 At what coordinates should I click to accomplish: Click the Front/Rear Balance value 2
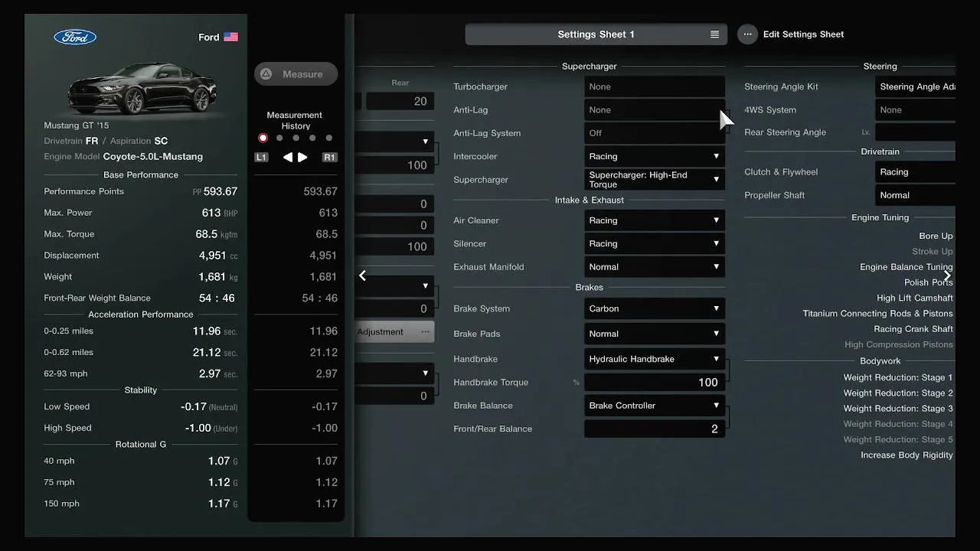[x=654, y=429]
